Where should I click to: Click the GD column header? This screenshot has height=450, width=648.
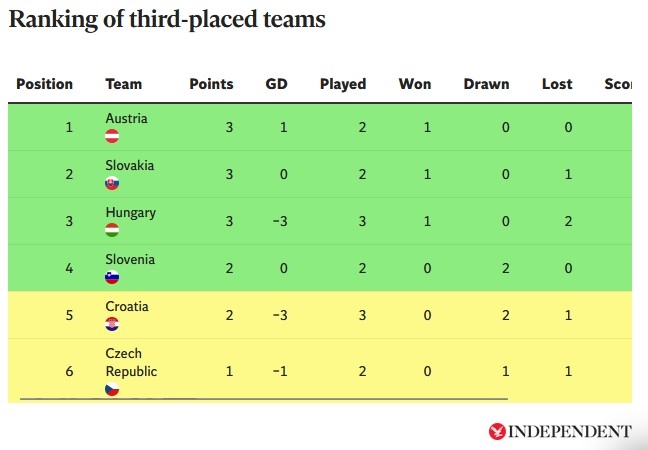(x=276, y=85)
